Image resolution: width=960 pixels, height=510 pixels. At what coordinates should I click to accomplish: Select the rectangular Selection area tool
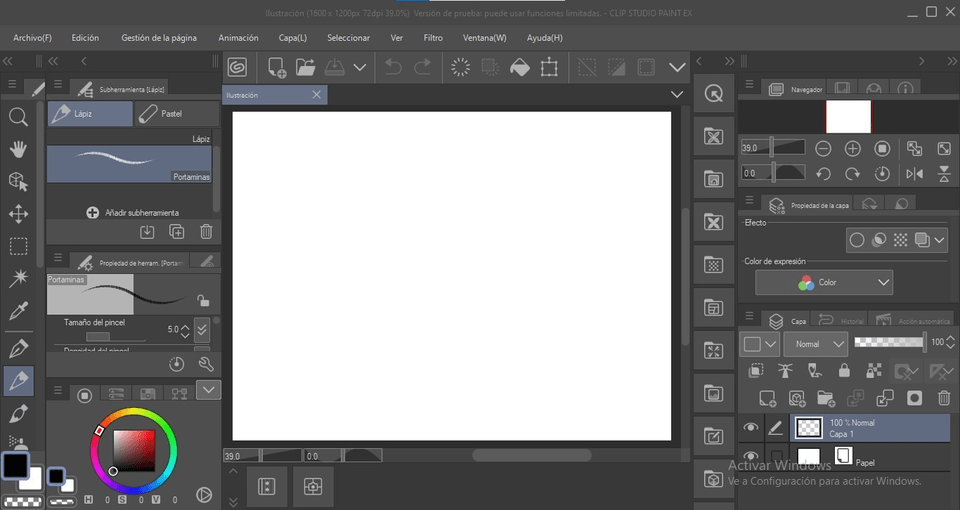point(18,246)
